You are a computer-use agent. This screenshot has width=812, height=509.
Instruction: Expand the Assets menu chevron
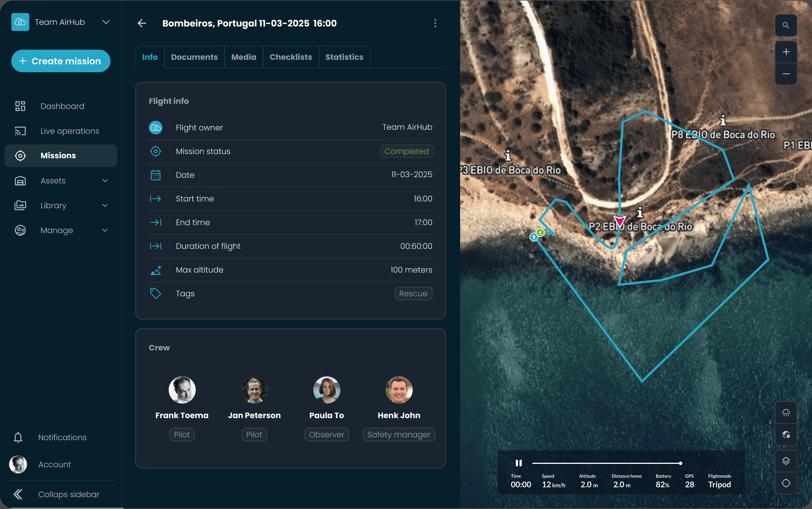[105, 181]
